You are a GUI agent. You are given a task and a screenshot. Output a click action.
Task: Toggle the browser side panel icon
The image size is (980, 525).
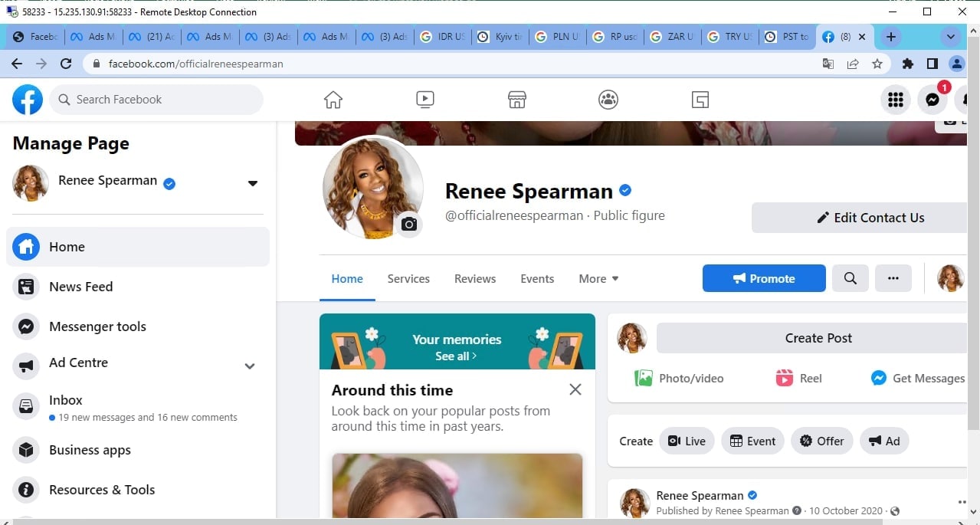pyautogui.click(x=932, y=64)
